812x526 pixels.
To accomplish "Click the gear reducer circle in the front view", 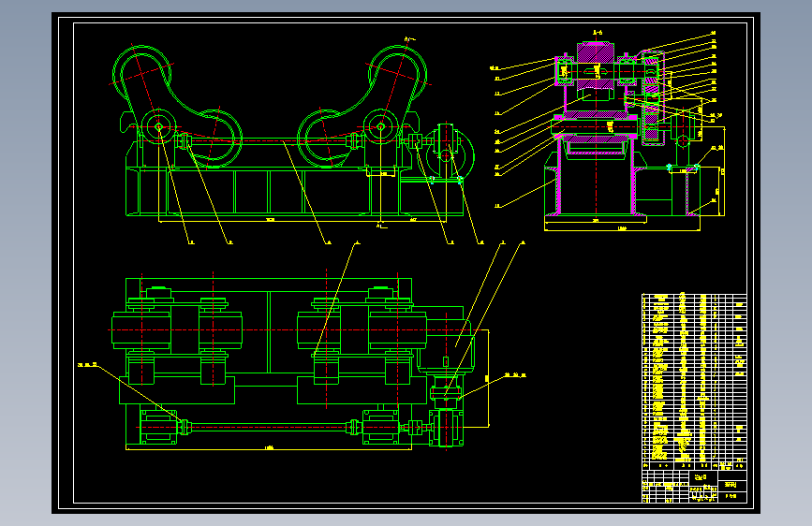I will 450,154.
